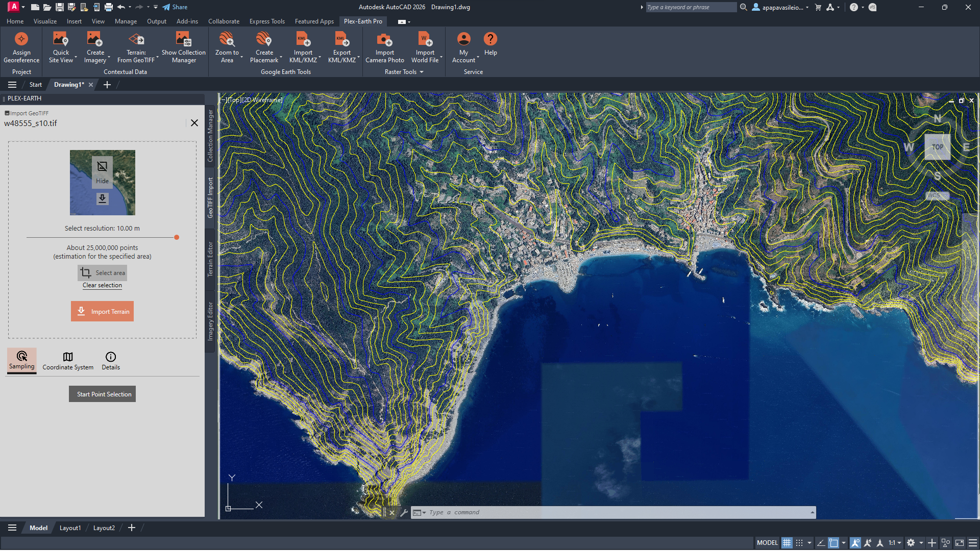Viewport: 980px width, 551px height.
Task: Open My Account service
Action: tap(463, 39)
